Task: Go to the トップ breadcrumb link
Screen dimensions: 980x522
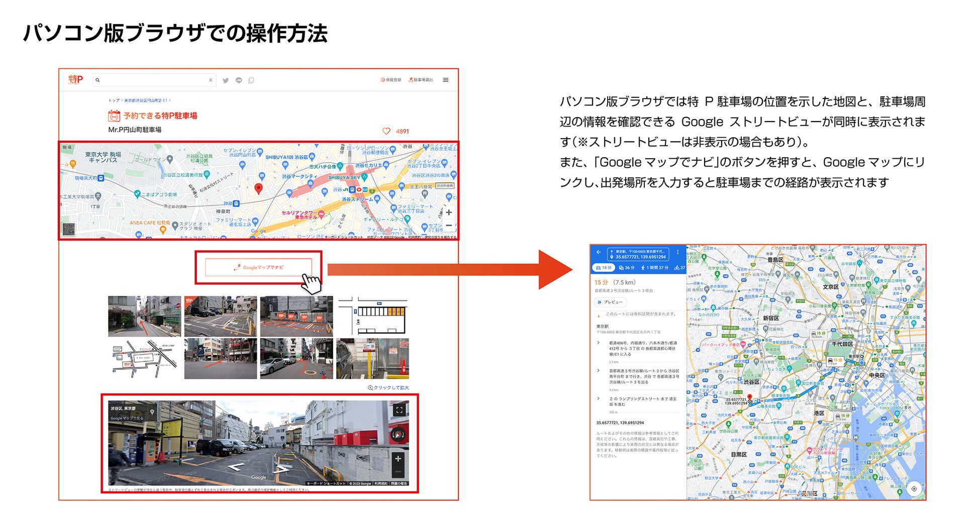Action: tap(114, 100)
